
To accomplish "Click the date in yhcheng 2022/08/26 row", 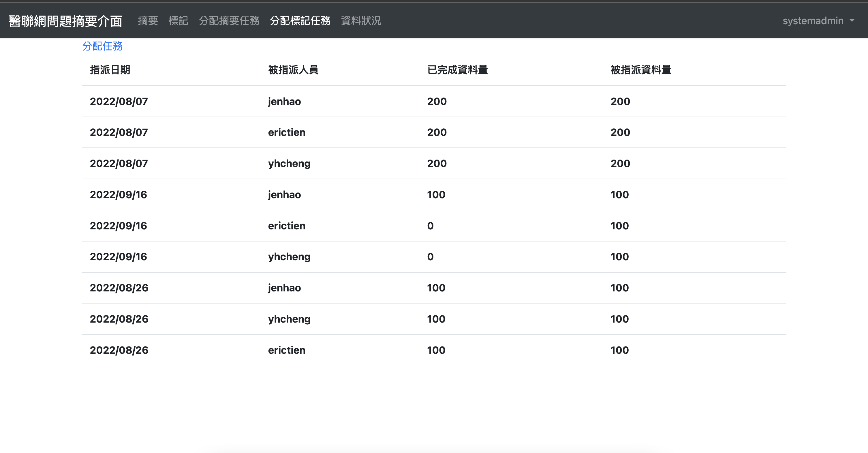I will pyautogui.click(x=119, y=319).
